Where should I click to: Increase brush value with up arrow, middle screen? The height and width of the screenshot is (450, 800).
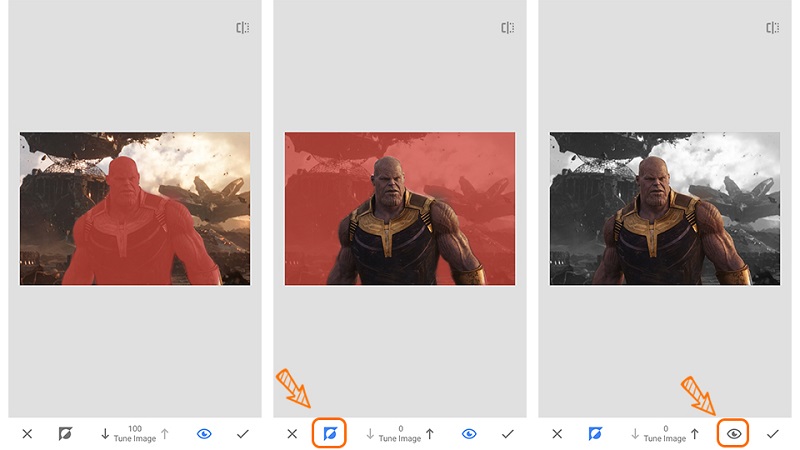[x=430, y=434]
